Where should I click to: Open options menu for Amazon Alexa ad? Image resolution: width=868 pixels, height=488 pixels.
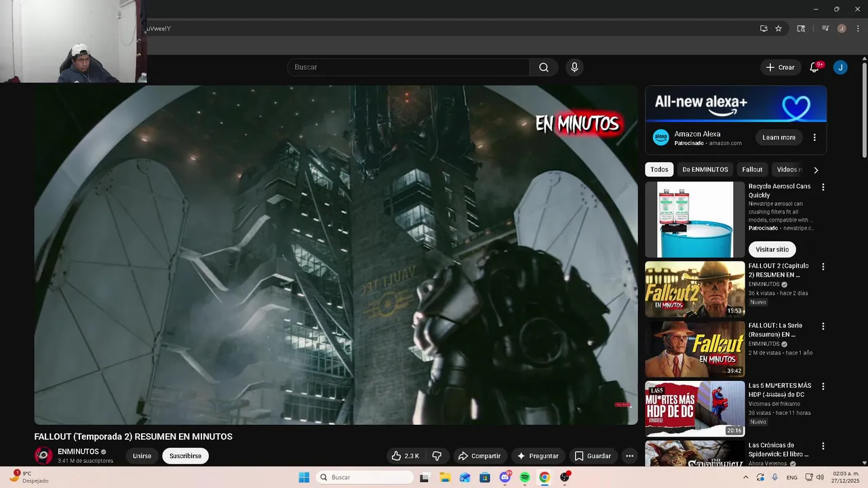click(x=814, y=138)
